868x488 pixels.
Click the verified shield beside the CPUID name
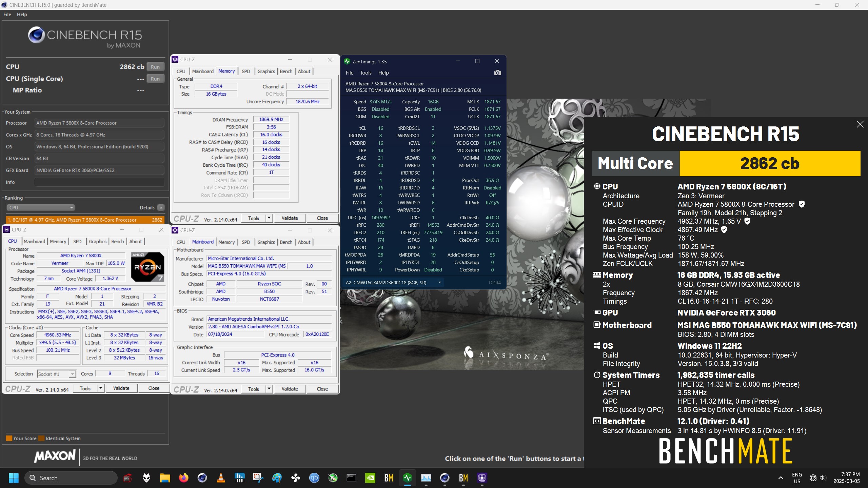pos(802,204)
